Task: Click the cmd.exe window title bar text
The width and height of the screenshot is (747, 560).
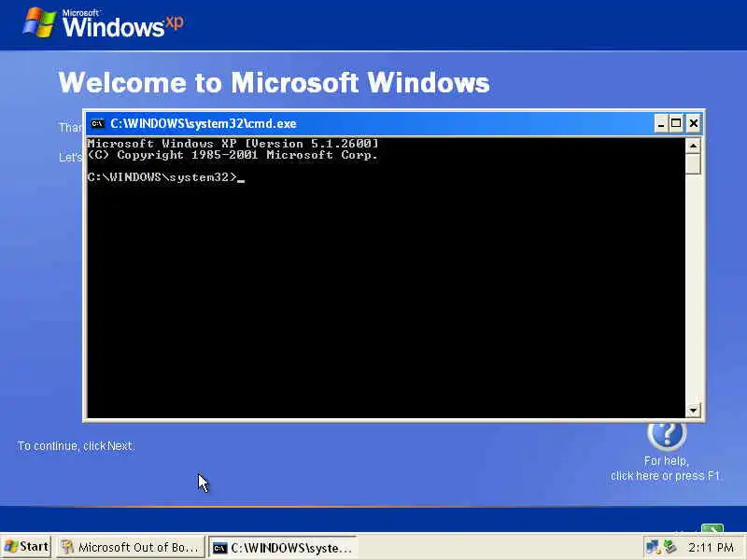Action: pyautogui.click(x=204, y=124)
